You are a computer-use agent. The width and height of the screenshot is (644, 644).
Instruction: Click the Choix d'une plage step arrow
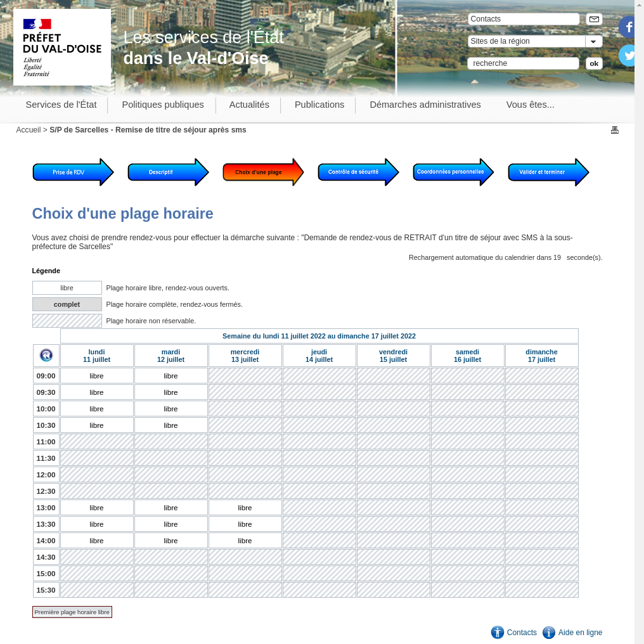coord(263,172)
